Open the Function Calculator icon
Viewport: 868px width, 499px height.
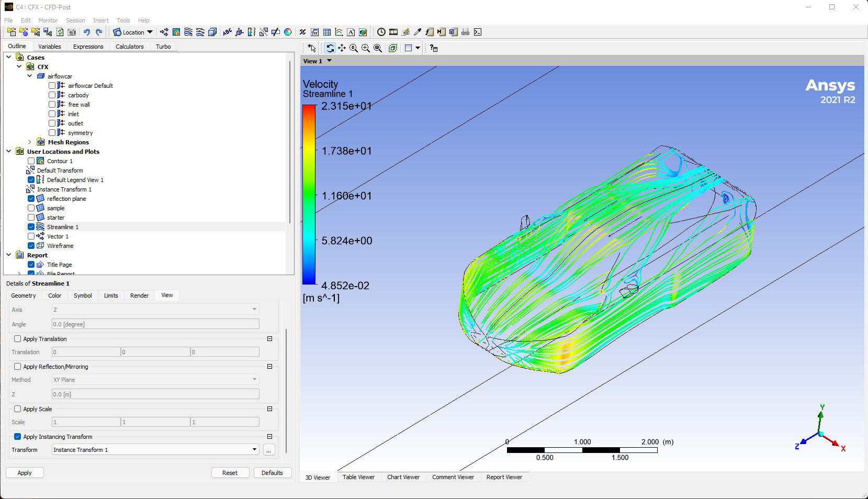click(x=429, y=32)
